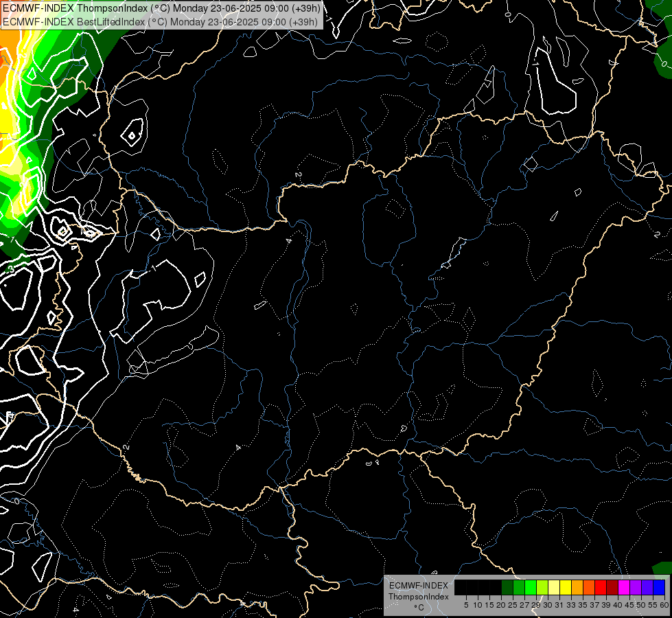Choose the orange 33–35 legend swatch
This screenshot has height=618, width=672.
(x=577, y=587)
